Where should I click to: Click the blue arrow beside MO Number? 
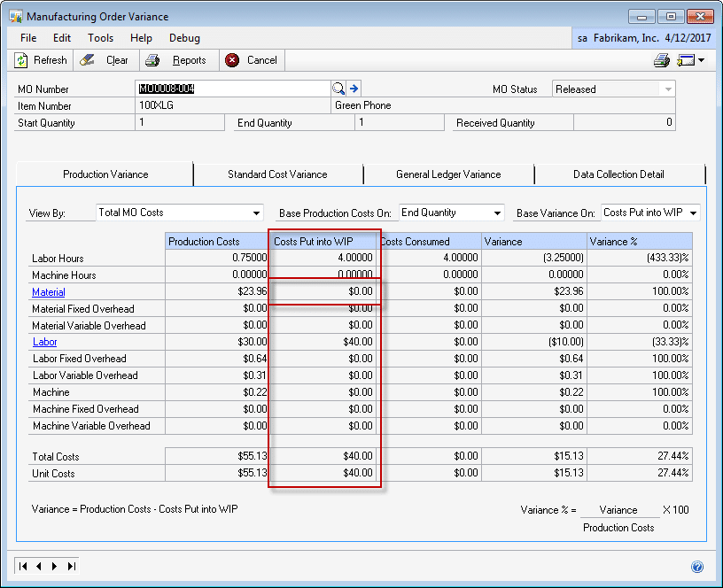click(354, 89)
